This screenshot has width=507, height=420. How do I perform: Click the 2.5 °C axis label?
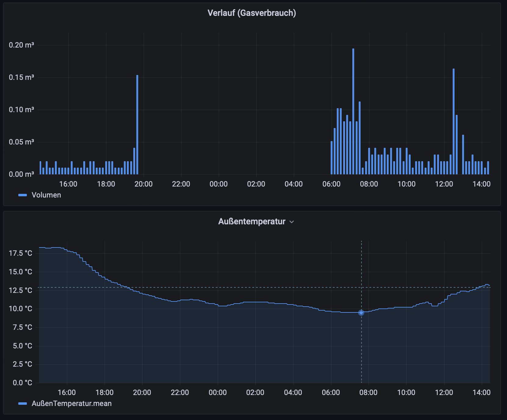[22, 364]
